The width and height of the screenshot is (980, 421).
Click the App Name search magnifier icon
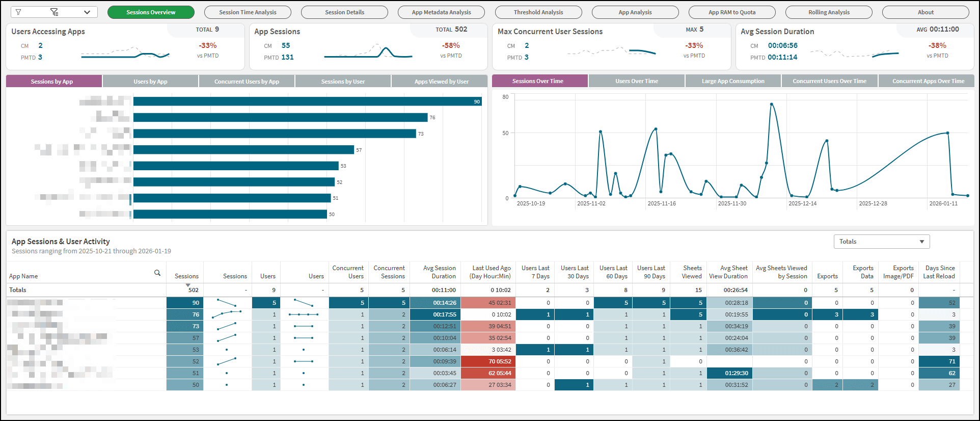click(x=157, y=273)
